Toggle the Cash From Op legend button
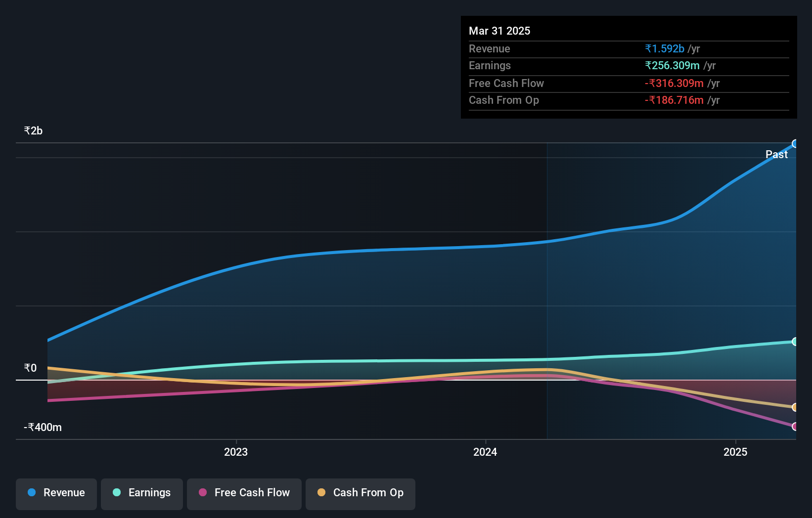Viewport: 812px width, 518px height. (x=361, y=494)
